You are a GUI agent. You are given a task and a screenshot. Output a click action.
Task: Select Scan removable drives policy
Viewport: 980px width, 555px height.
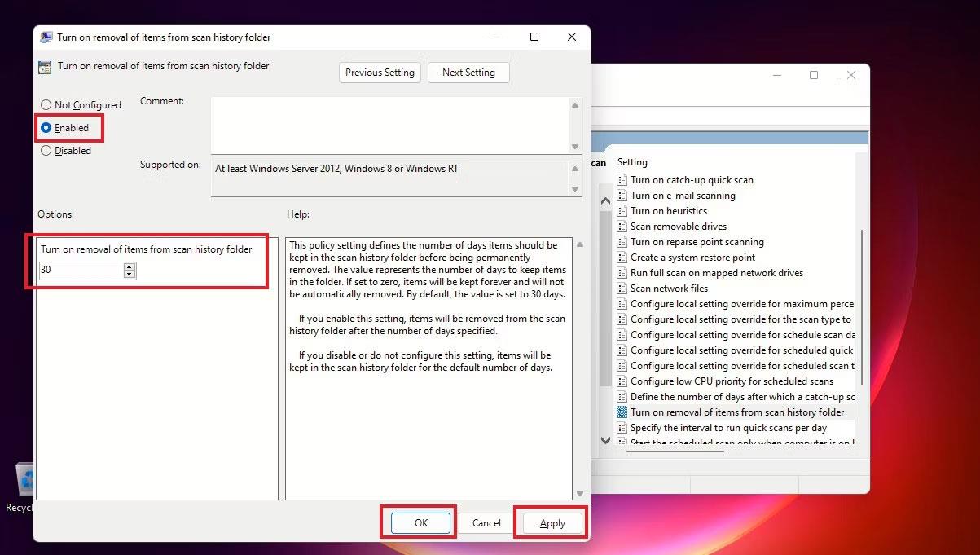pyautogui.click(x=679, y=227)
